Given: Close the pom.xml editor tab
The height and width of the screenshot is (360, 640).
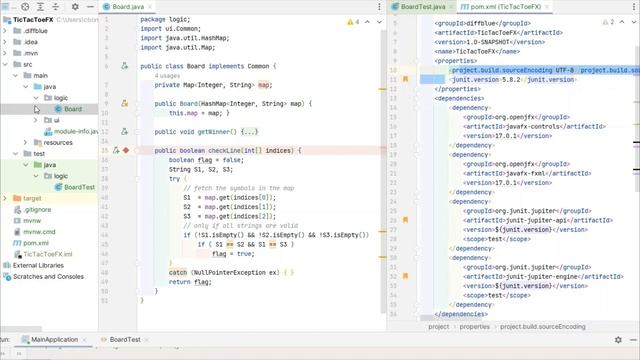Looking at the screenshot, I should coord(547,7).
